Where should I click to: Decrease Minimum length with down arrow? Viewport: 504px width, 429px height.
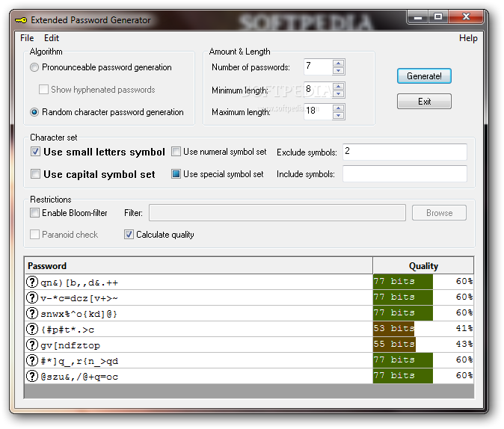pyautogui.click(x=338, y=93)
